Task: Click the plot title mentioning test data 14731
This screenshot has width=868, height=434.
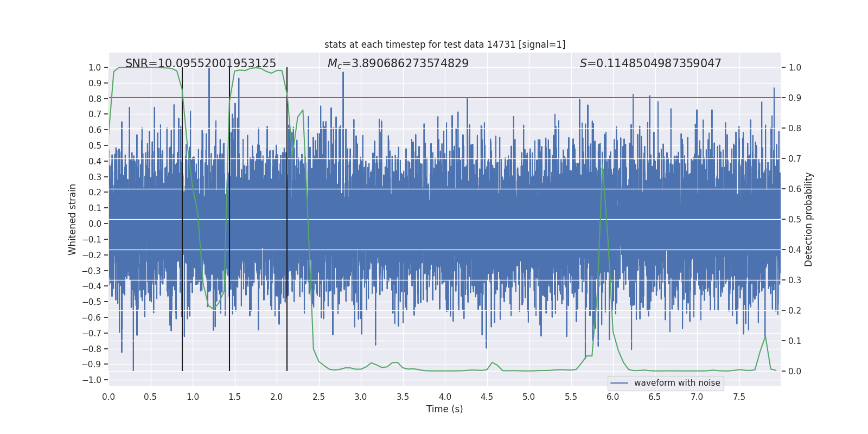Action: [444, 44]
